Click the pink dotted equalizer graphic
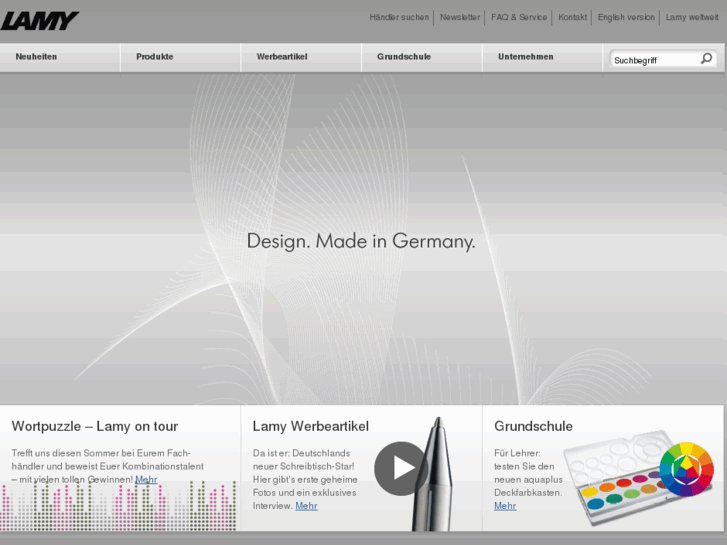This screenshot has height=545, width=727. pos(118,506)
